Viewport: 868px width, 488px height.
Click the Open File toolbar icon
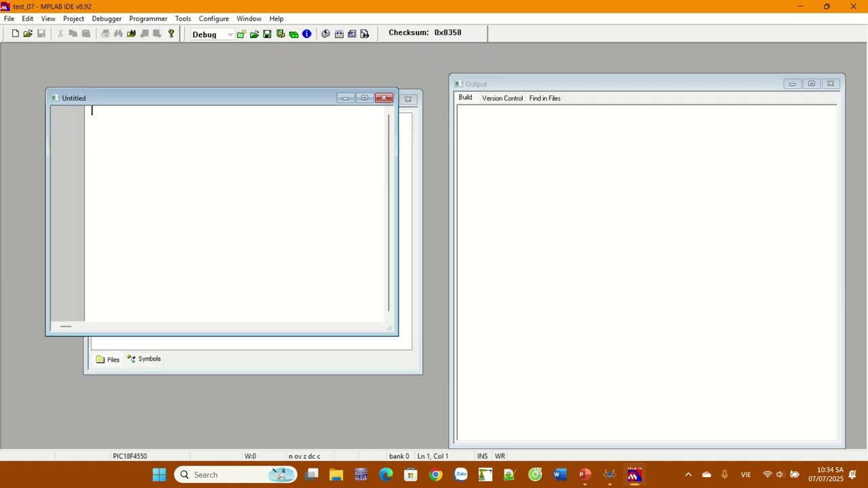(x=28, y=33)
